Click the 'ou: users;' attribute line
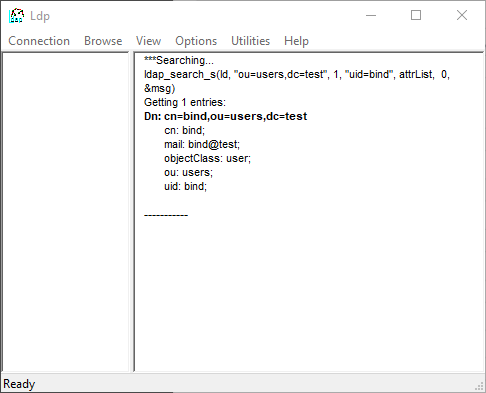 (x=188, y=172)
